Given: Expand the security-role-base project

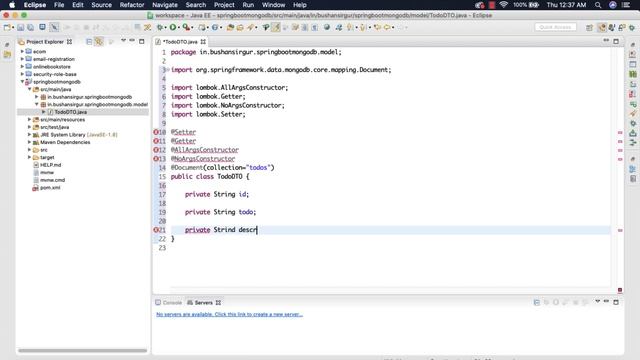Looking at the screenshot, I should pos(22,74).
